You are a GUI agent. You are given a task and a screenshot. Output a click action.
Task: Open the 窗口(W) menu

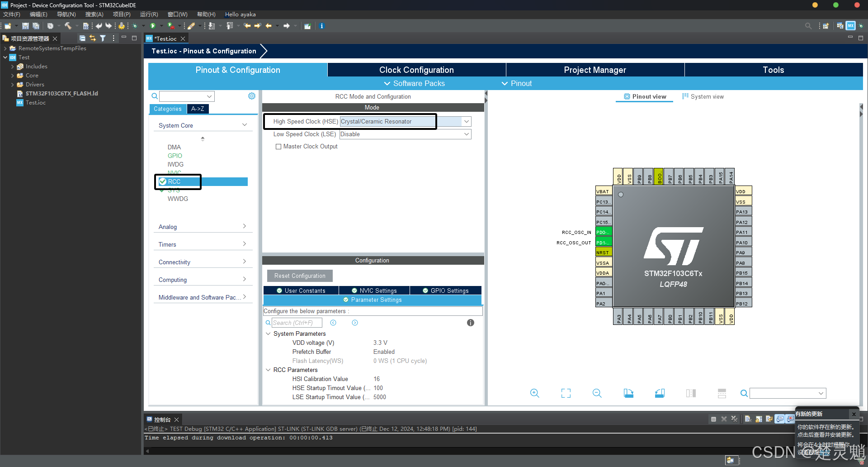click(177, 14)
